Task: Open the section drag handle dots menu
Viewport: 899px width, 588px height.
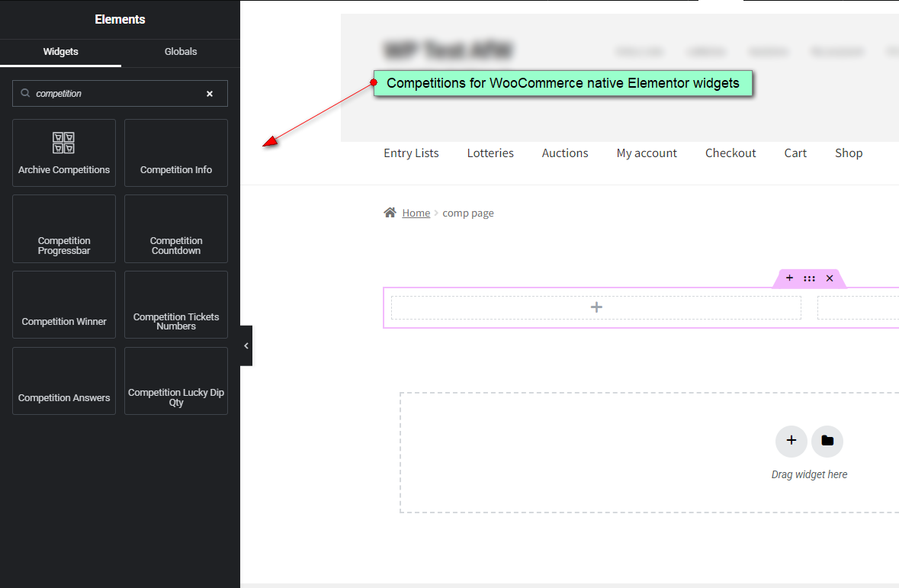Action: 809,278
